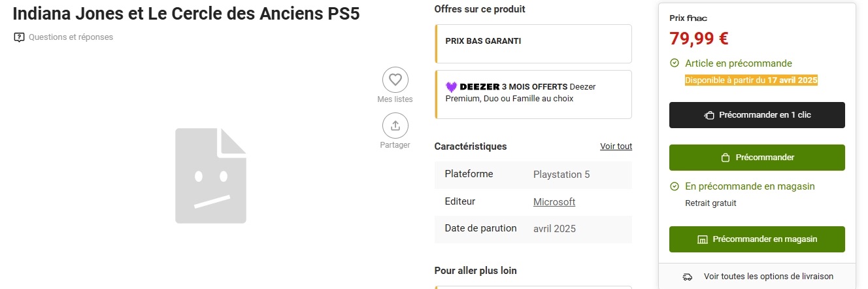The height and width of the screenshot is (289, 868).
Task: Click Précommander en magasin button
Action: (757, 239)
